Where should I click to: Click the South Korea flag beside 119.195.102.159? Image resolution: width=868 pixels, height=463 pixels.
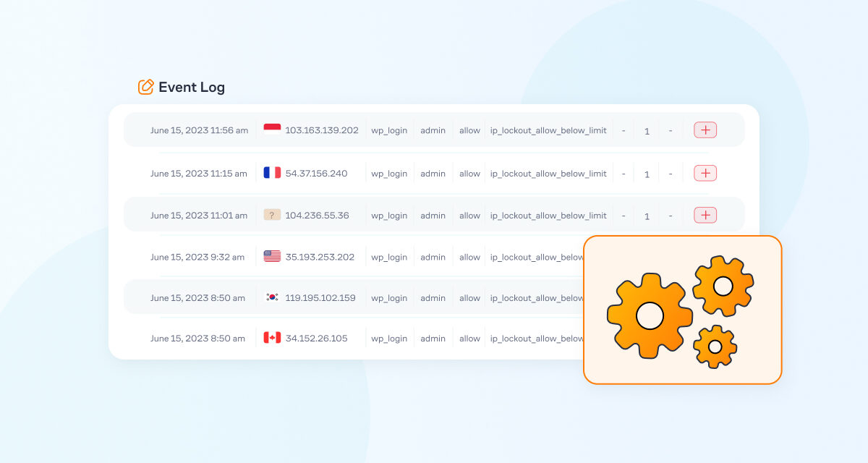coord(272,297)
